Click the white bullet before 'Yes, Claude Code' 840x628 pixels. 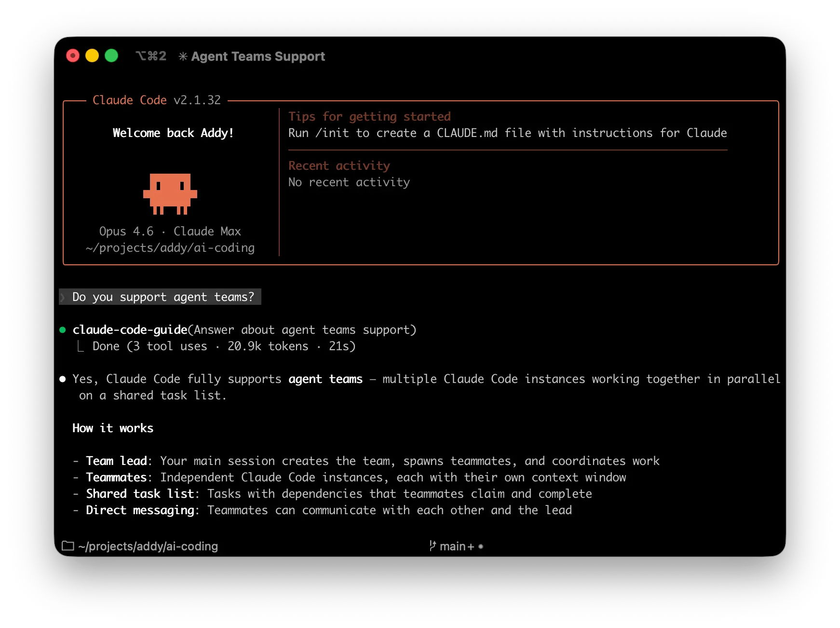point(62,379)
